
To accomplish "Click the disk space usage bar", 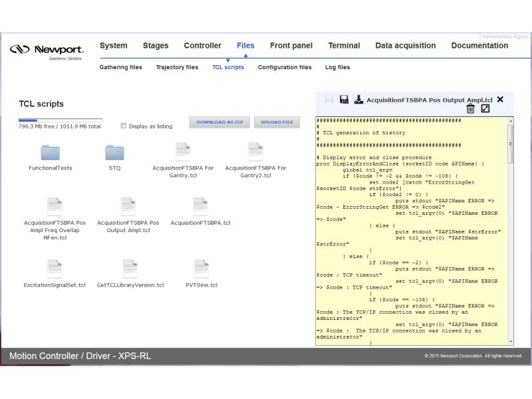I will pos(60,120).
